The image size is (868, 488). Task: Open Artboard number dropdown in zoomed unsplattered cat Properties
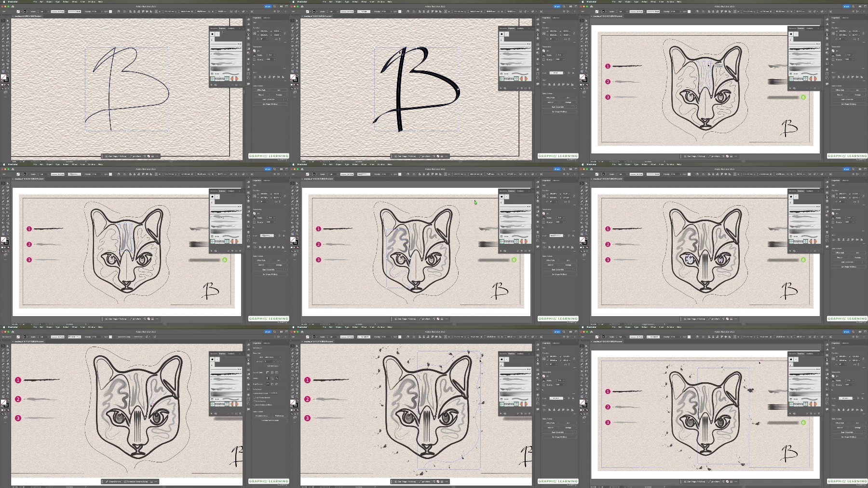274,362
